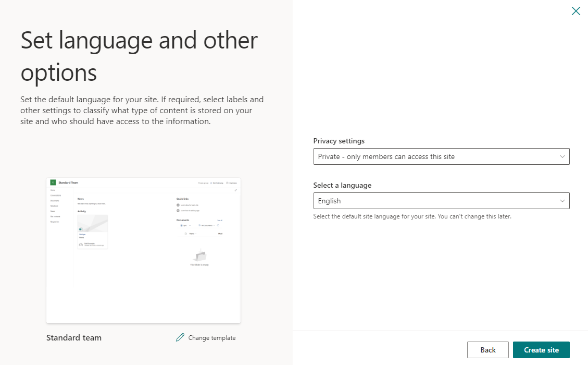This screenshot has height=365, width=588.
Task: Click the Create site button
Action: click(x=541, y=349)
